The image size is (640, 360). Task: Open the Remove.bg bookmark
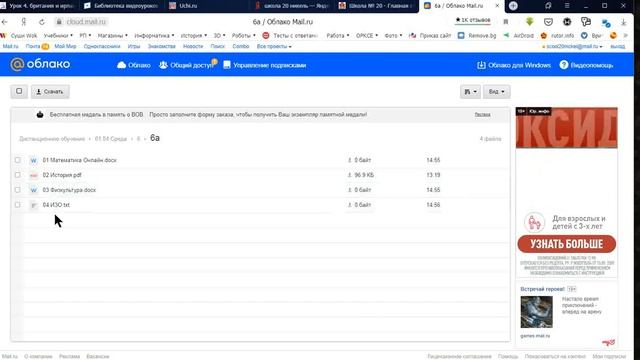(x=477, y=36)
